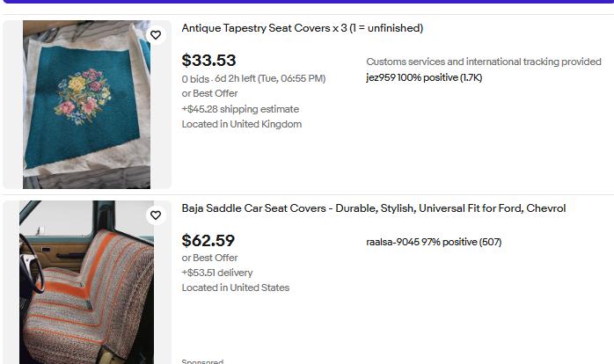The width and height of the screenshot is (614, 364).
Task: Click the striped car seat cover thumbnail
Action: pyautogui.click(x=86, y=282)
